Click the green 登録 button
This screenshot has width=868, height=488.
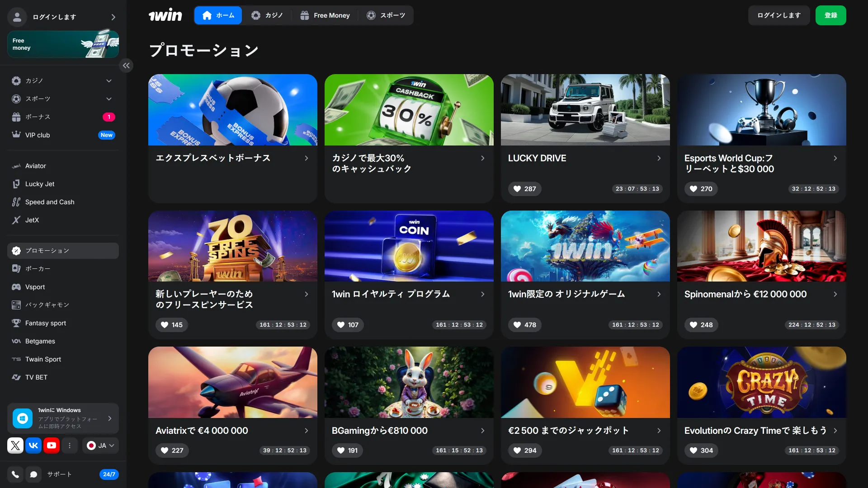point(830,15)
